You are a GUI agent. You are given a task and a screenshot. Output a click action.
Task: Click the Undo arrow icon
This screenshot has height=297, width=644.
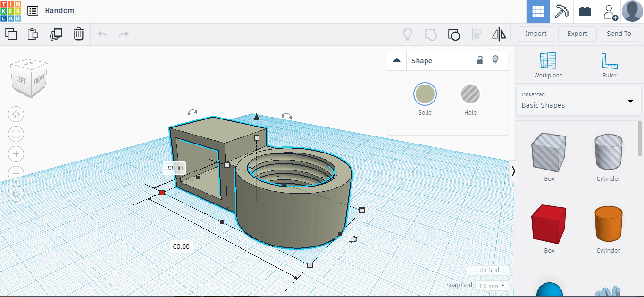(102, 34)
